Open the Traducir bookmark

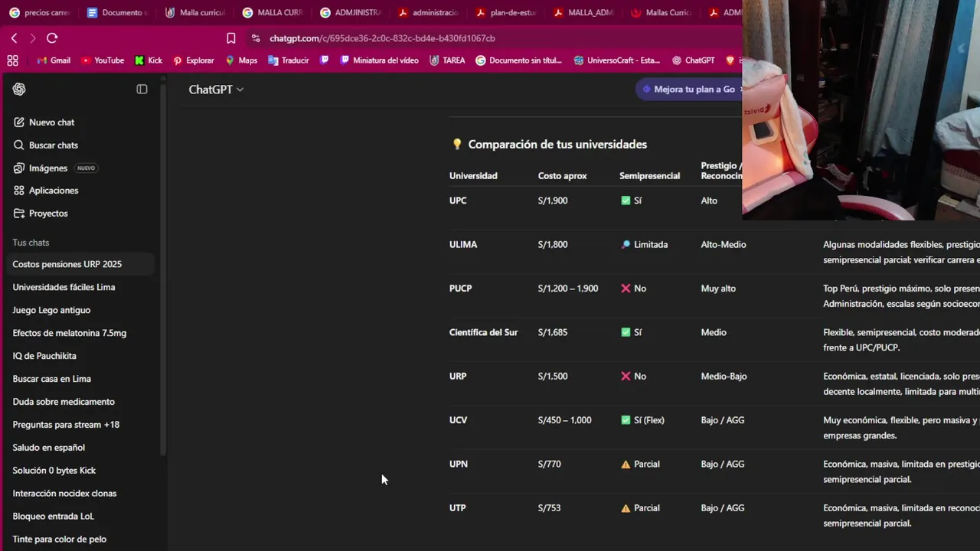click(x=289, y=60)
